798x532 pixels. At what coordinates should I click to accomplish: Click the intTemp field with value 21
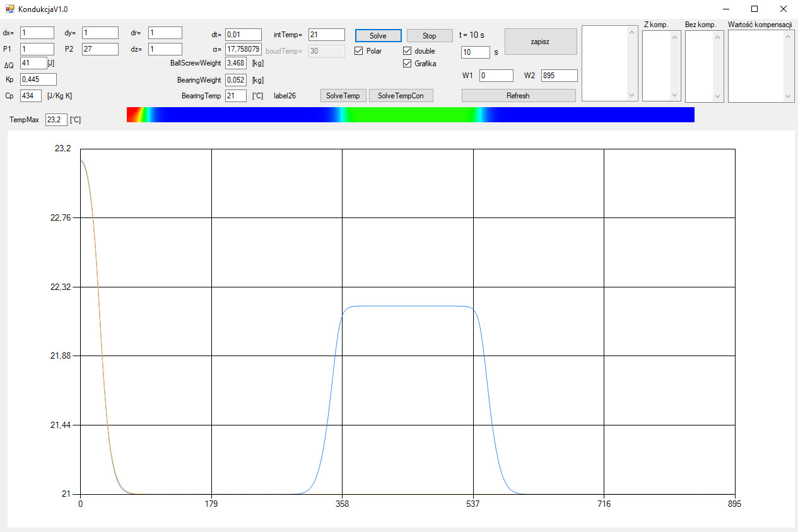pos(327,35)
